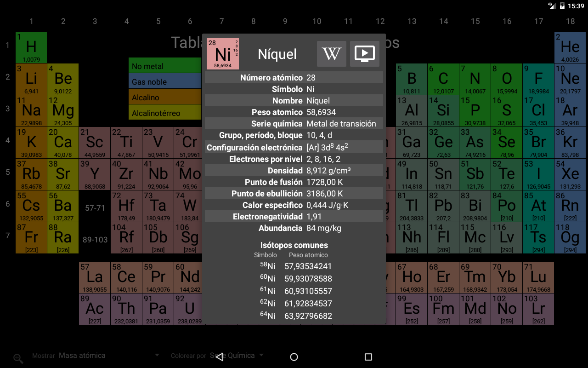
Task: Select the Gas noble legend entry
Action: [165, 82]
